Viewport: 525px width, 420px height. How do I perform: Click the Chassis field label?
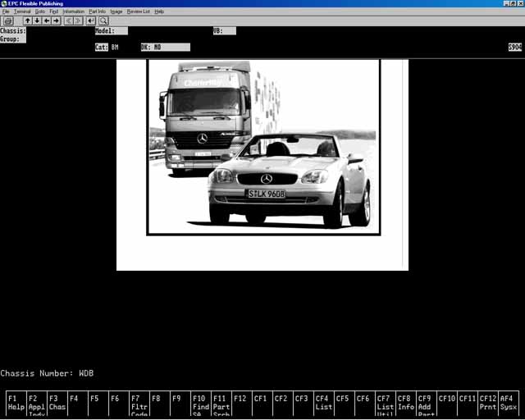(13, 31)
